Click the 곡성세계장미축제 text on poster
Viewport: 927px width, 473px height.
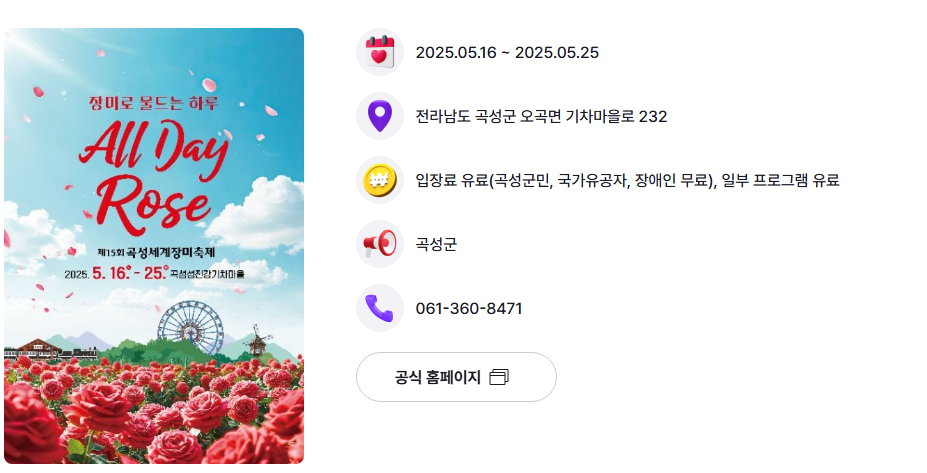[x=171, y=252]
